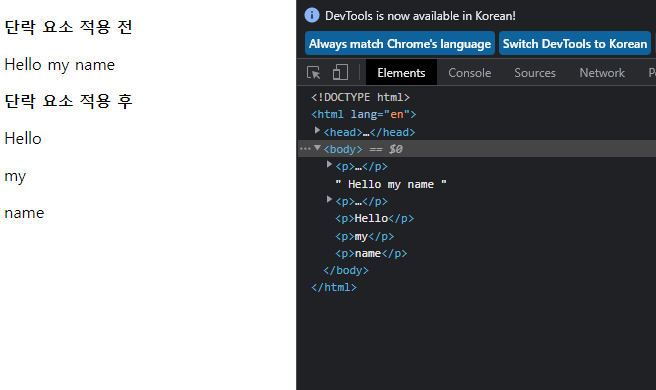Select the closing </html> tag
Viewport: 656px width, 390px height.
(x=334, y=287)
